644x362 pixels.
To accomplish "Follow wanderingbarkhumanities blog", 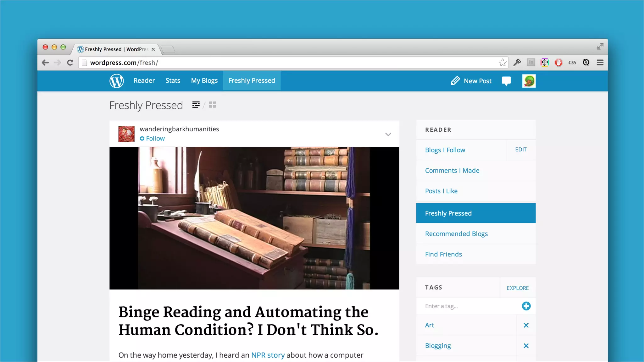I will [152, 139].
